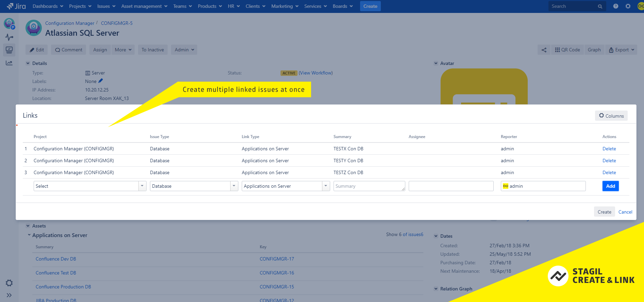
Task: Click the user profile avatar top right
Action: (641, 6)
